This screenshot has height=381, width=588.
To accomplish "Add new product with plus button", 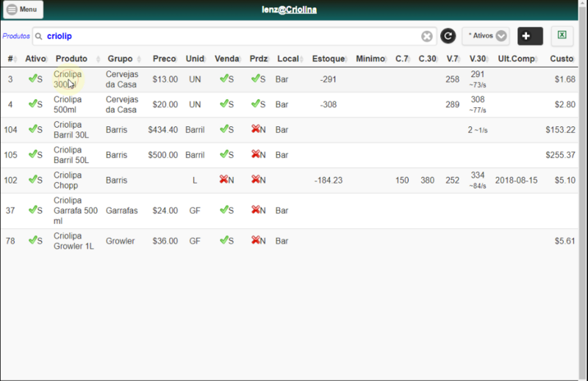I will (530, 36).
